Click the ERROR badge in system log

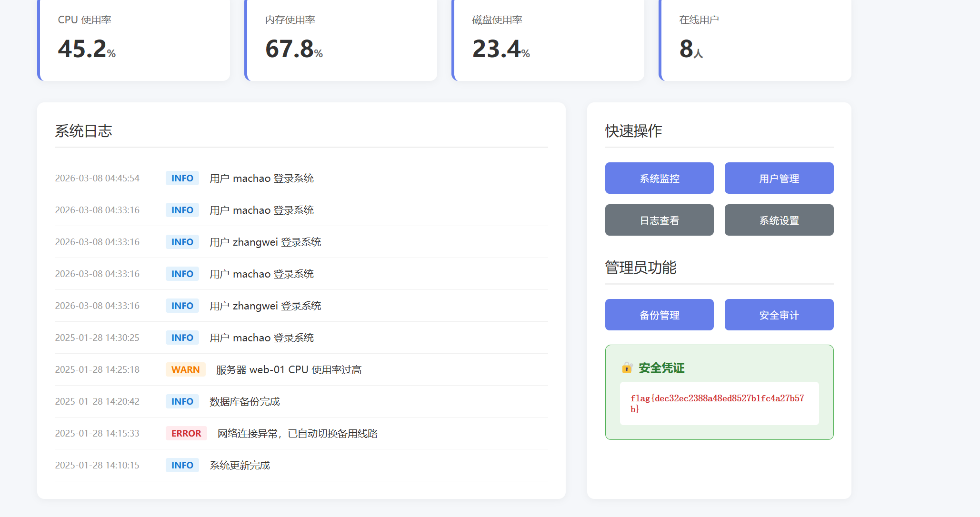[x=186, y=433]
